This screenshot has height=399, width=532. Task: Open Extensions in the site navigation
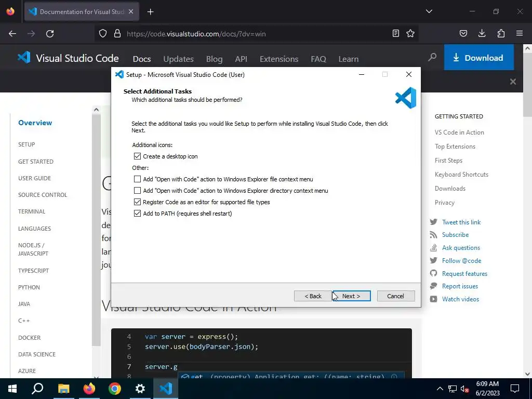[279, 59]
